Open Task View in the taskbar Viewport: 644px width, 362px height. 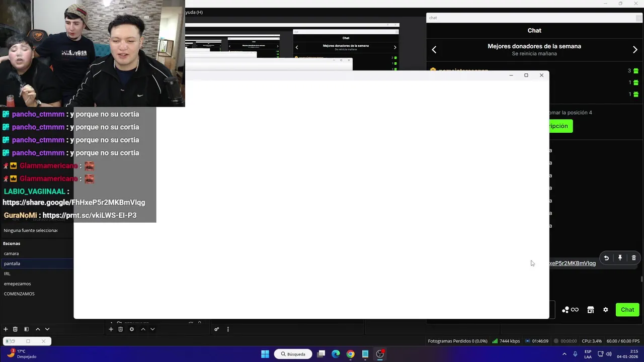coord(321,354)
